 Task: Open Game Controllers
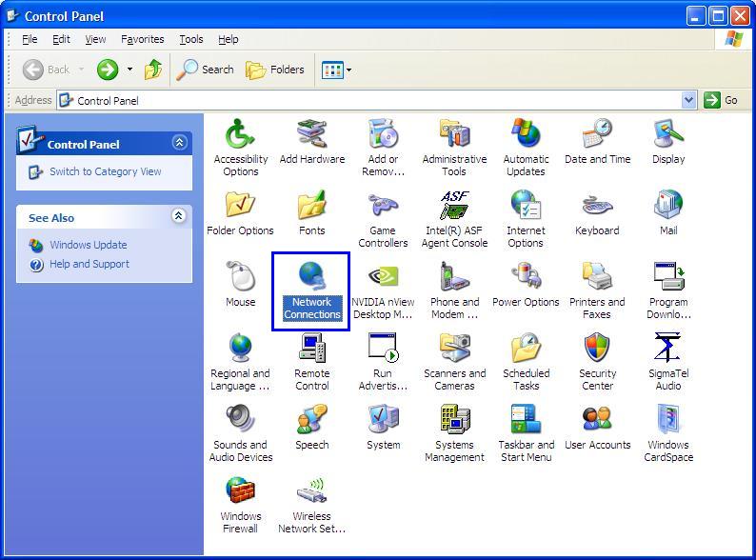click(383, 218)
